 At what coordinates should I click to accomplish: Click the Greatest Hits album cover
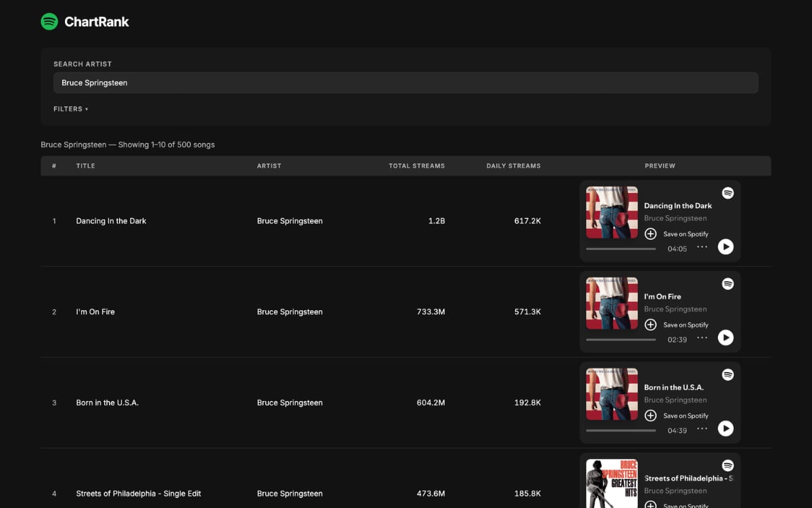coord(612,484)
